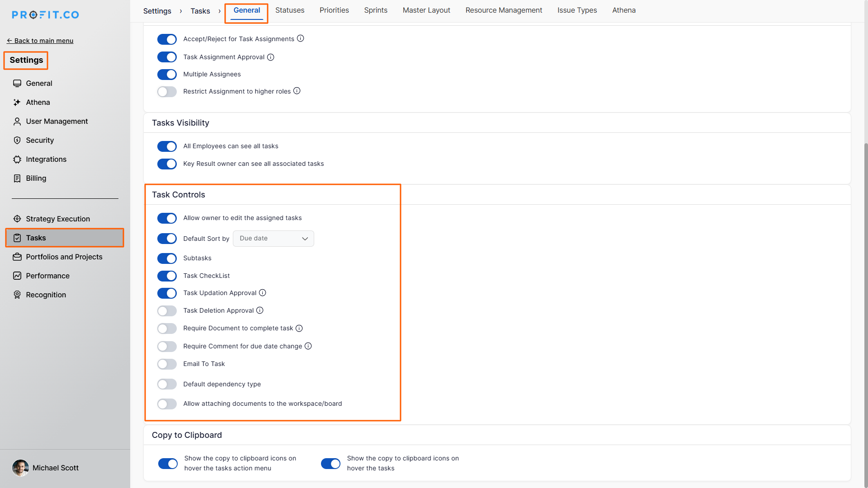
Task: Click the Back to main menu link
Action: [40, 41]
